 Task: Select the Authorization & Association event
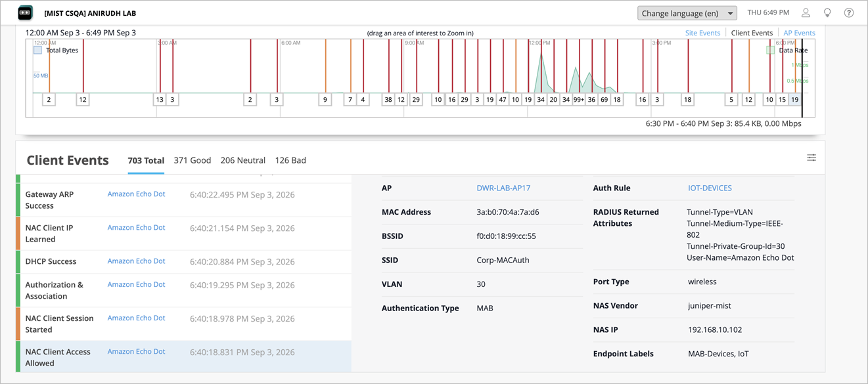(183, 290)
